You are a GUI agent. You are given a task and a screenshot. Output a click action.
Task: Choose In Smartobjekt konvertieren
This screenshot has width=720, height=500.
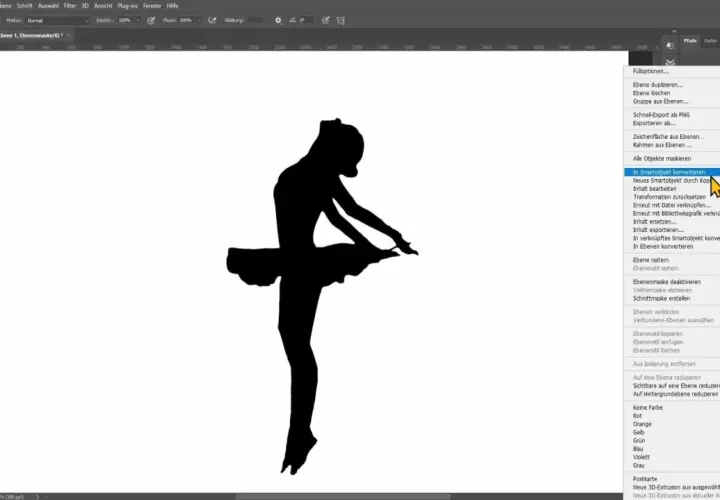click(672, 172)
